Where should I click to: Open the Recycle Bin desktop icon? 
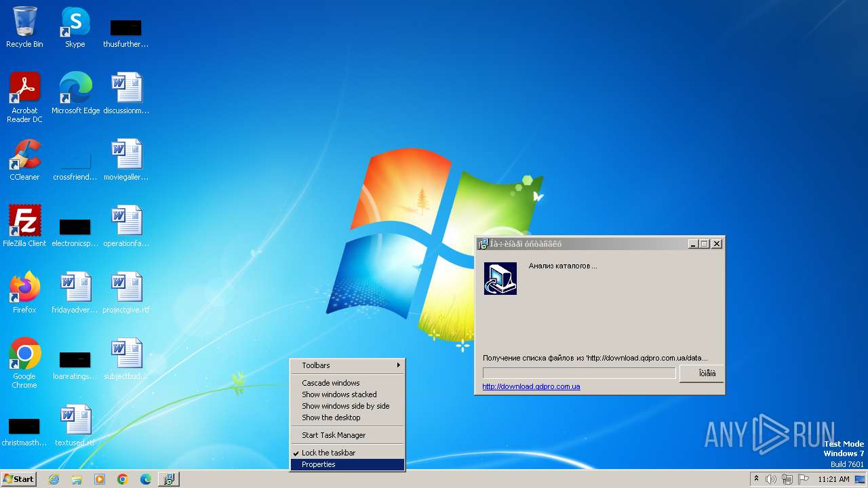pos(24,27)
